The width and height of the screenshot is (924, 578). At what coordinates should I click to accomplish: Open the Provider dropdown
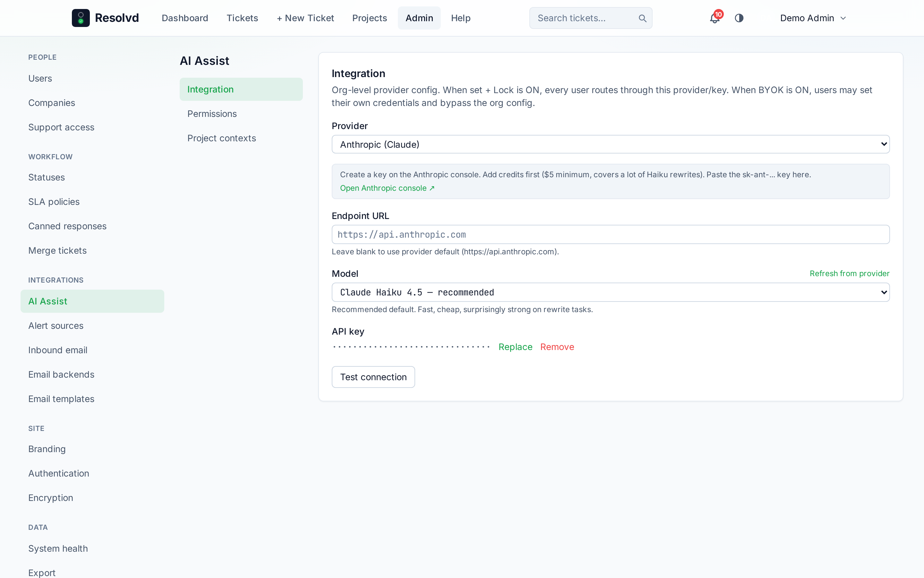pos(611,144)
